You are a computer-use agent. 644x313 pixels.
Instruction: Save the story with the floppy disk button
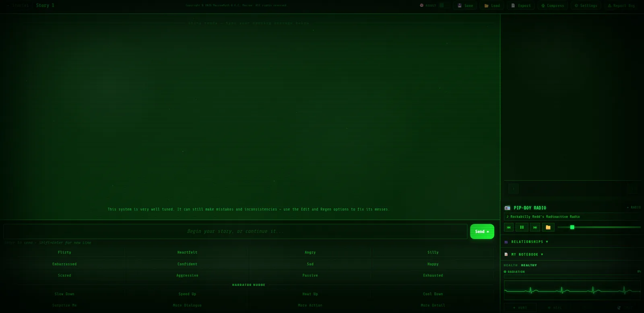pyautogui.click(x=465, y=6)
